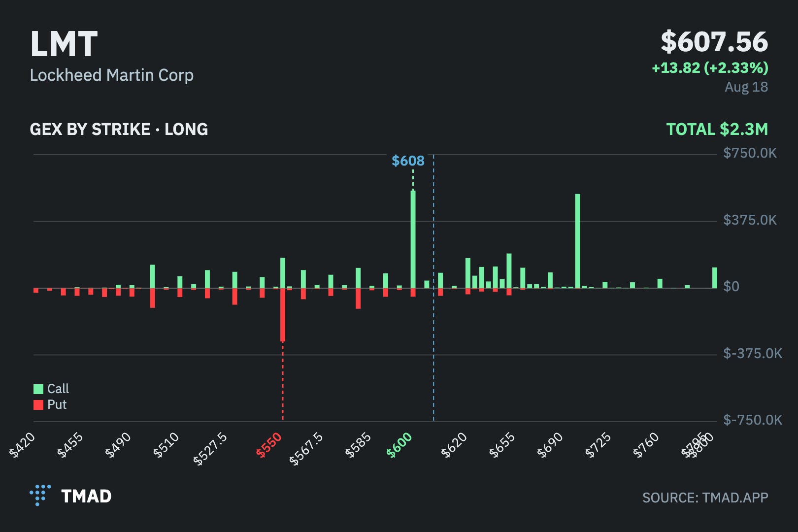The image size is (798, 532).
Task: Click the $620 strike axis label
Action: pyautogui.click(x=454, y=445)
